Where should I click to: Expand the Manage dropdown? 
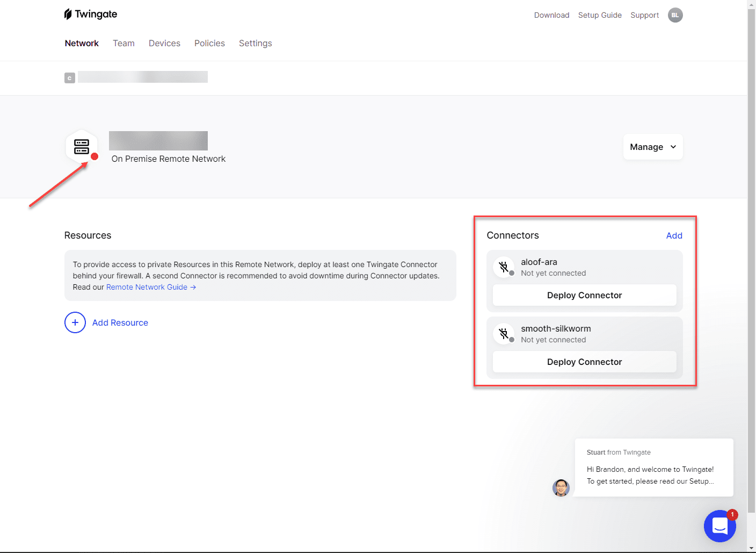click(x=652, y=147)
